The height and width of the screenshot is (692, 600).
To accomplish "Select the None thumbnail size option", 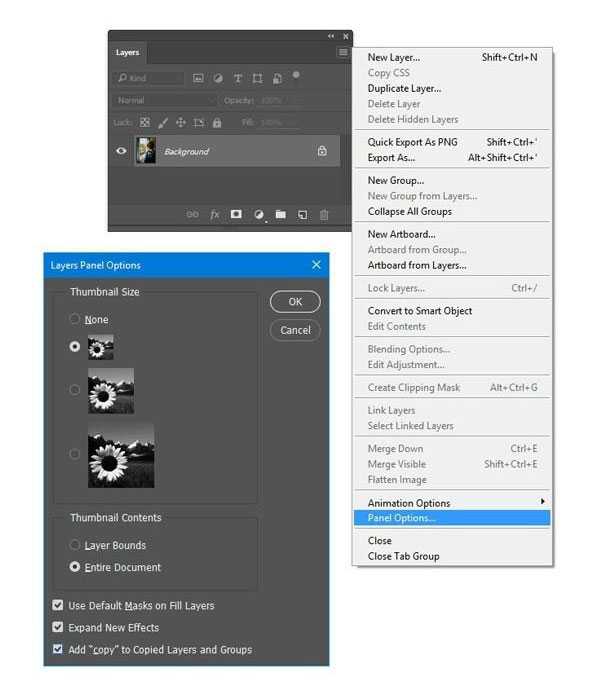I will (75, 319).
